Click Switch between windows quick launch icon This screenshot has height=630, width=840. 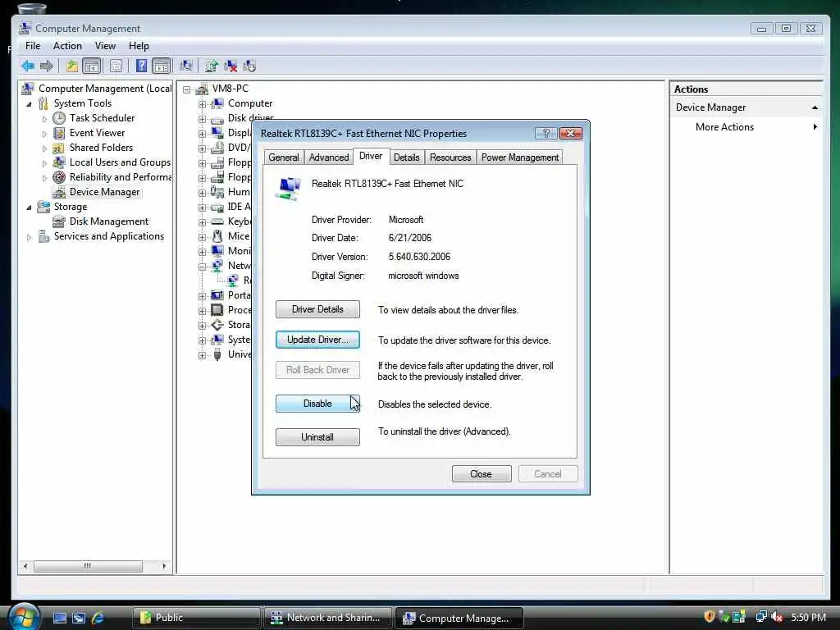[79, 618]
